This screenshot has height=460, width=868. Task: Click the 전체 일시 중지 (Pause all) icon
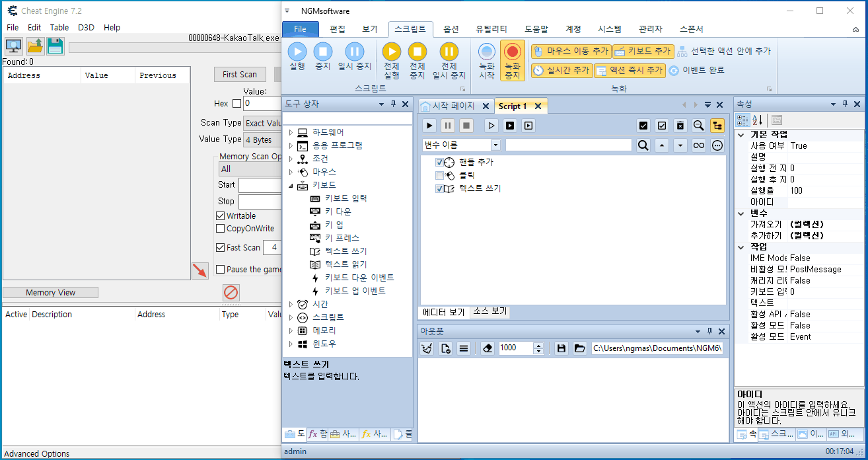tap(449, 52)
